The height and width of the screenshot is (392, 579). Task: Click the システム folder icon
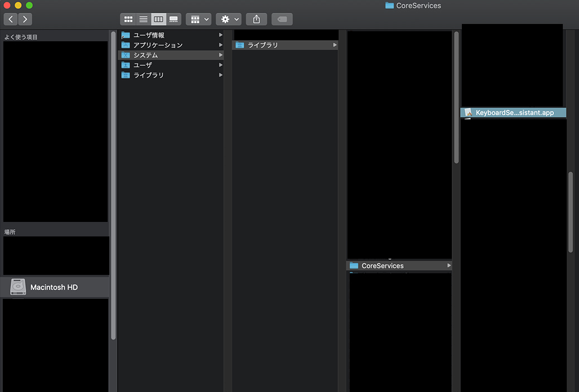tap(126, 55)
